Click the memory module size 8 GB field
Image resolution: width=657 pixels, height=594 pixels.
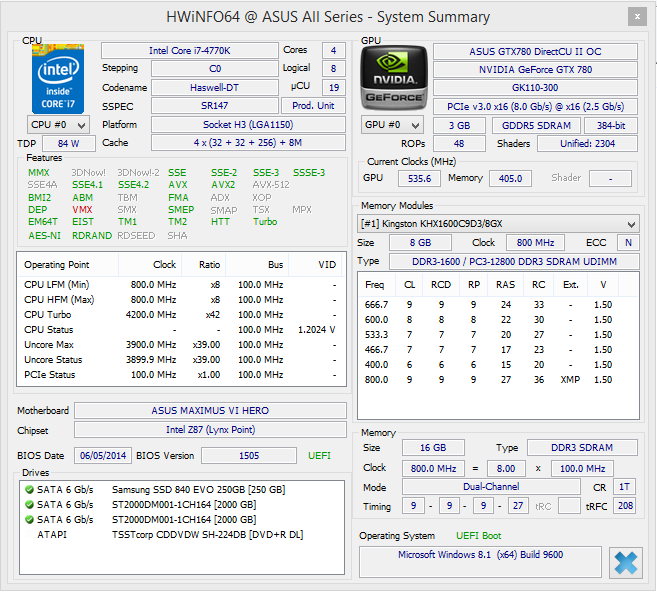pyautogui.click(x=420, y=243)
